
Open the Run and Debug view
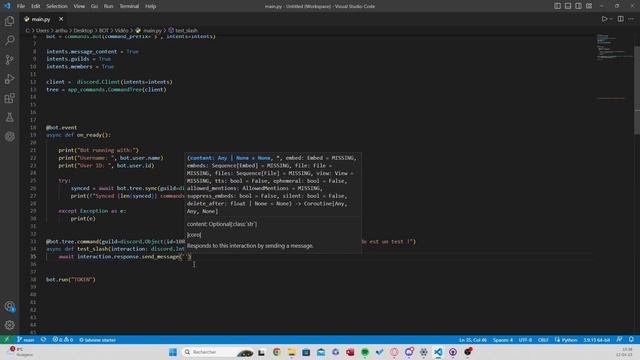9,79
